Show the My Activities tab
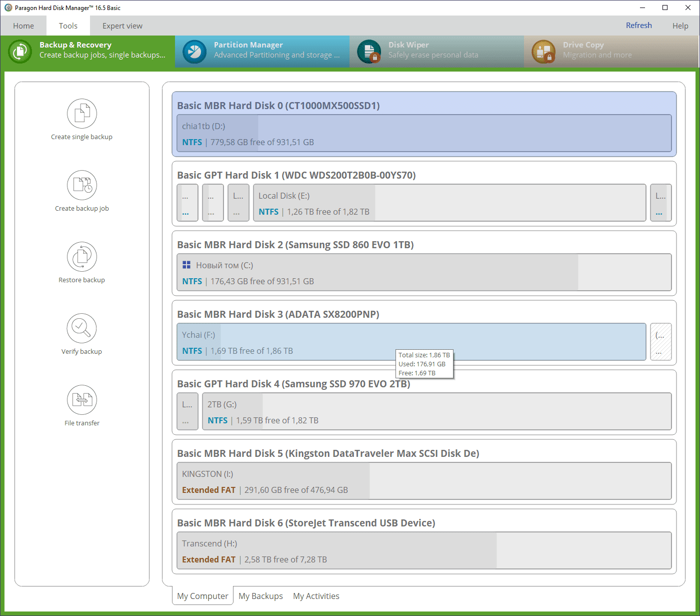The width and height of the screenshot is (700, 616). 316,595
